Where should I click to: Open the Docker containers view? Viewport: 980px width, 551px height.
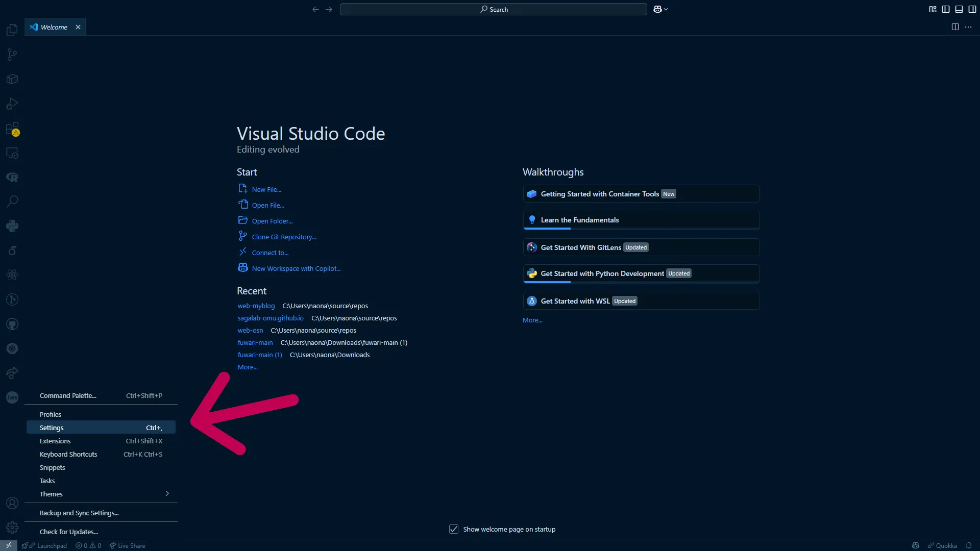12,79
